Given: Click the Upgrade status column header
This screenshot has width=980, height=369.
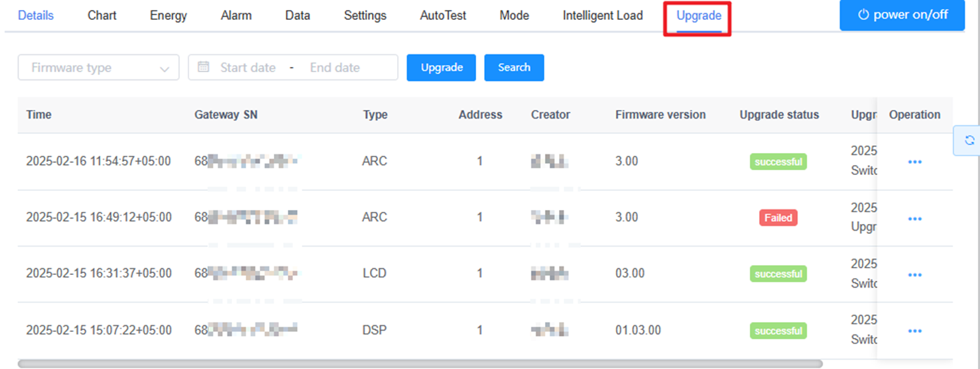Looking at the screenshot, I should coord(779,115).
